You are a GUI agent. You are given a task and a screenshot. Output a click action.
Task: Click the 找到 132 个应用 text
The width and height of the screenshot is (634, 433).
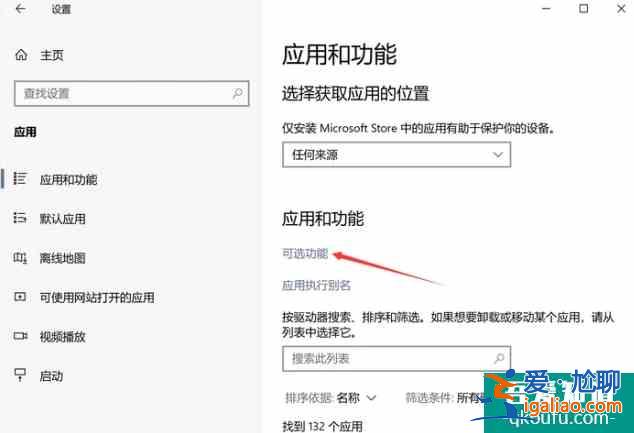[x=322, y=426]
